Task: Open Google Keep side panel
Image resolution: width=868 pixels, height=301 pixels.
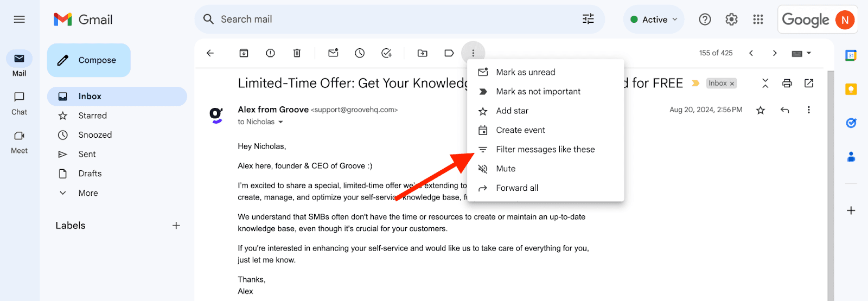Action: tap(851, 89)
